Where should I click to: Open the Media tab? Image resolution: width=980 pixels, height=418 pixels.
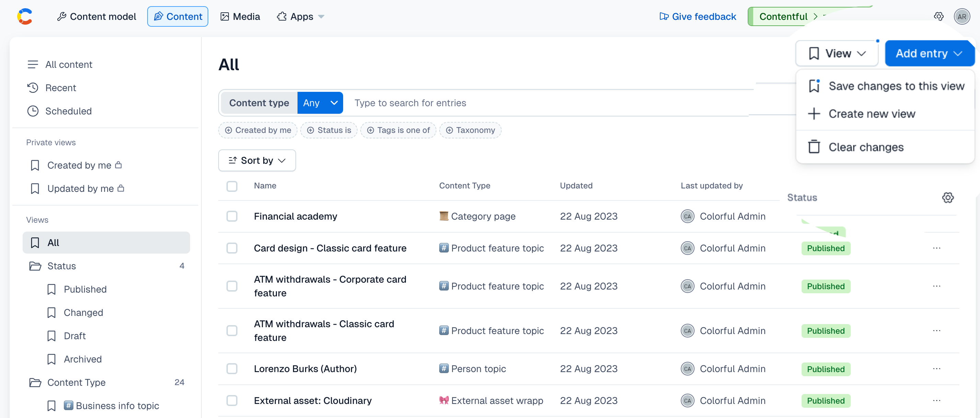click(240, 16)
